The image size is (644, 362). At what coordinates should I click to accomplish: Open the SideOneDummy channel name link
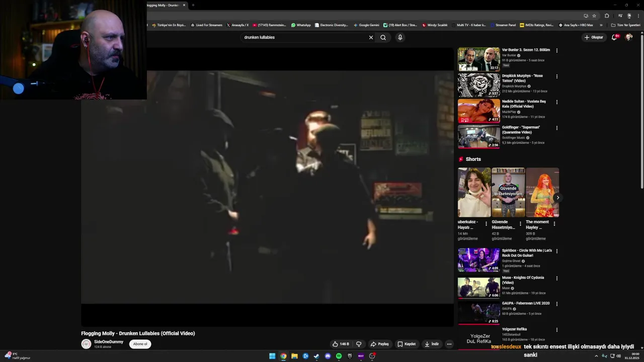tap(109, 342)
